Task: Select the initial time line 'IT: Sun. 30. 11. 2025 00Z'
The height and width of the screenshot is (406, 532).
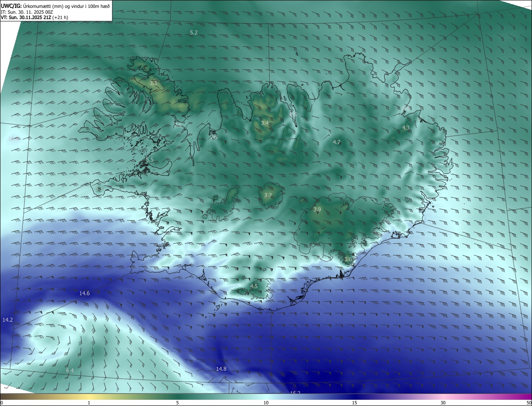Action: (27, 12)
